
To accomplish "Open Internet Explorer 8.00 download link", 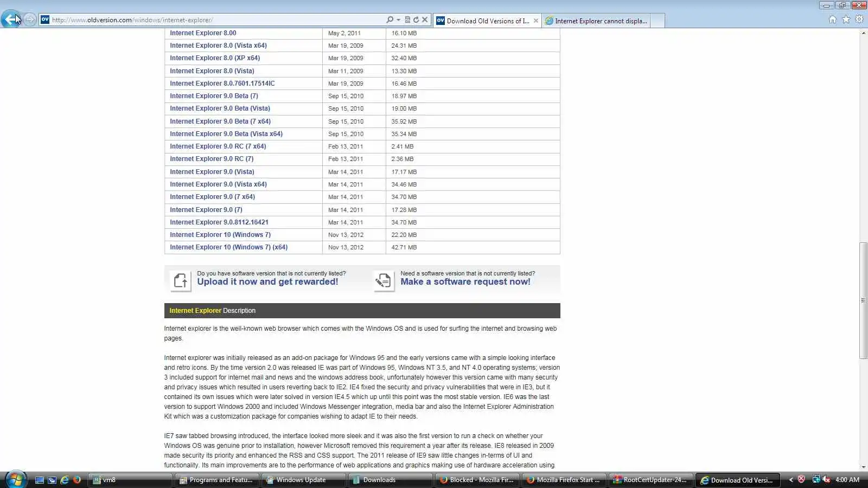I will point(203,33).
